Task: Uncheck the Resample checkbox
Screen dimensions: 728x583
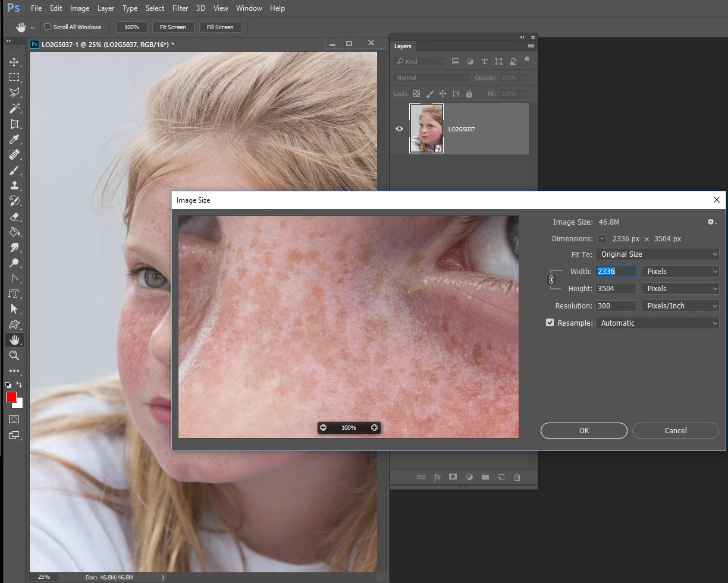Action: [550, 323]
